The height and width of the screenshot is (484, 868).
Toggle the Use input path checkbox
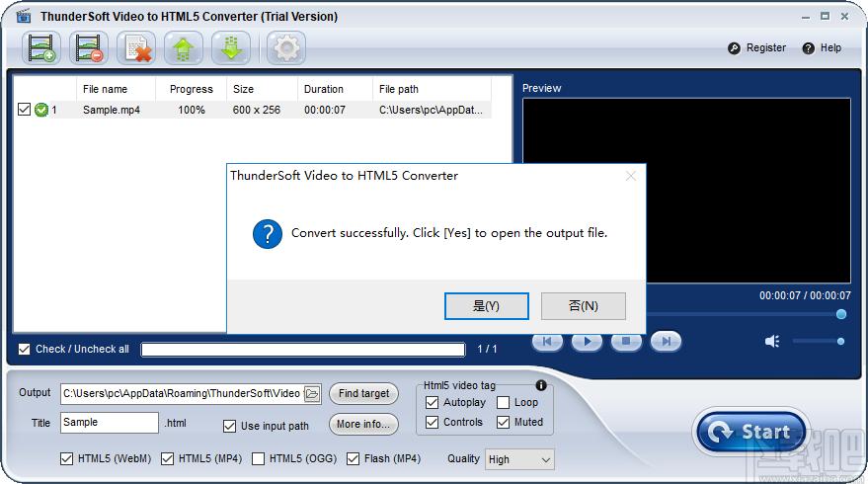229,426
